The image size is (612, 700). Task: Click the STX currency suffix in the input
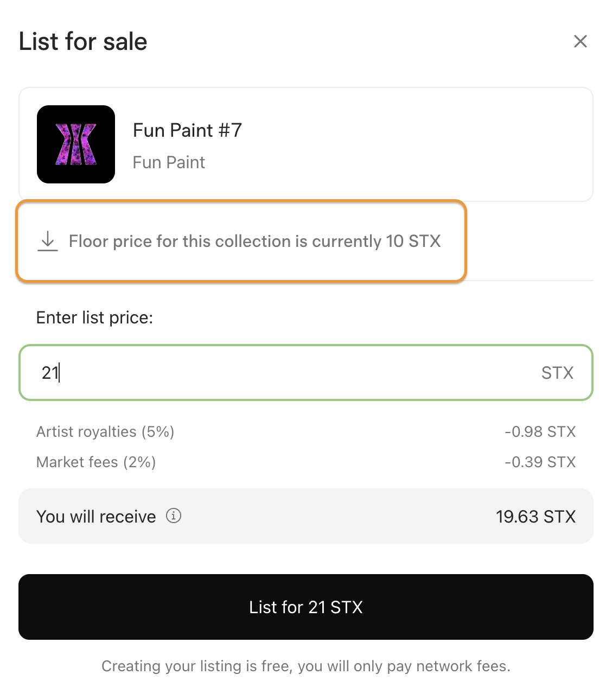(557, 373)
